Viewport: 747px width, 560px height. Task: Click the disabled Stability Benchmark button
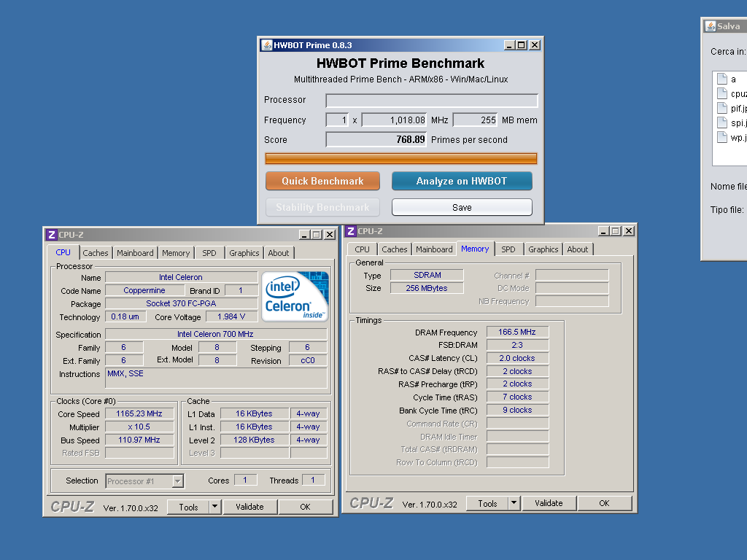pos(322,207)
